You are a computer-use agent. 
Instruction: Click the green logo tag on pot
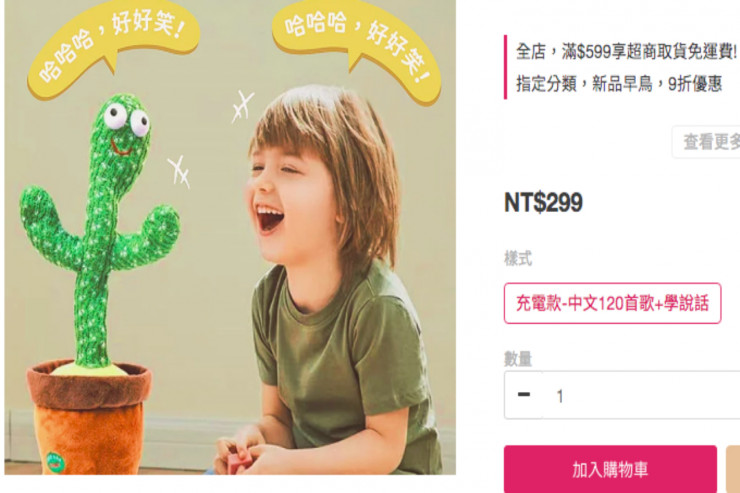tap(56, 461)
